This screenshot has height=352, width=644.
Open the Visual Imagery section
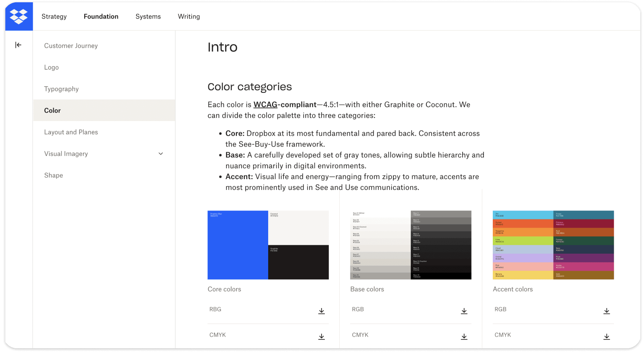(66, 154)
